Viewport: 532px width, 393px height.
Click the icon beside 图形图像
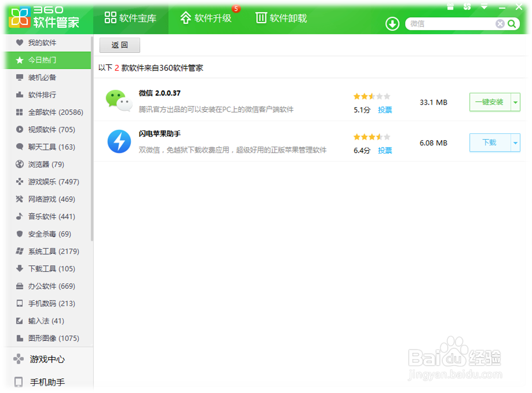tap(20, 338)
